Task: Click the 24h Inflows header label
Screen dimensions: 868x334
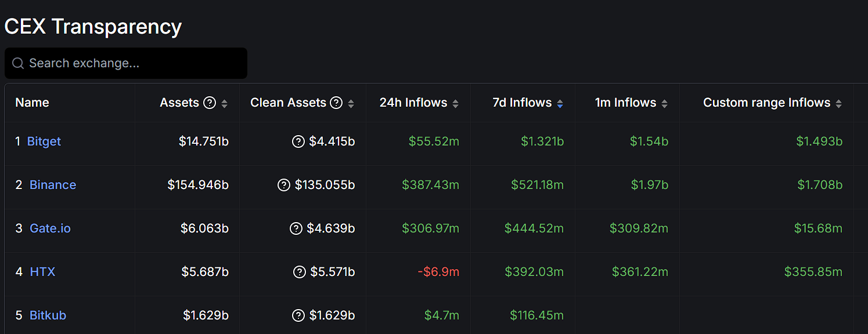Action: pos(413,103)
